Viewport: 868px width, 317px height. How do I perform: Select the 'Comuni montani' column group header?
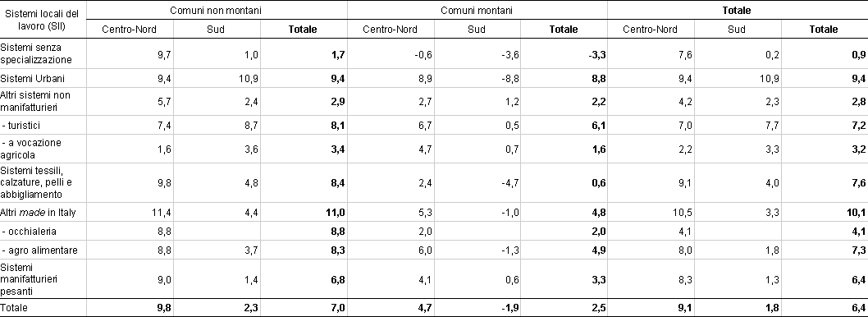tap(476, 10)
